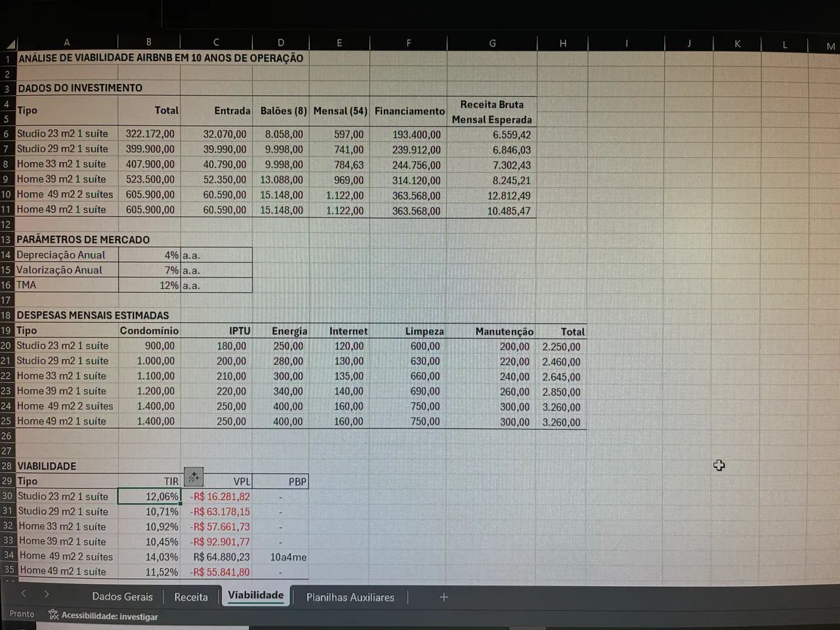Click the condomínio value 900,00
Image resolution: width=840 pixels, height=630 pixels.
point(160,346)
